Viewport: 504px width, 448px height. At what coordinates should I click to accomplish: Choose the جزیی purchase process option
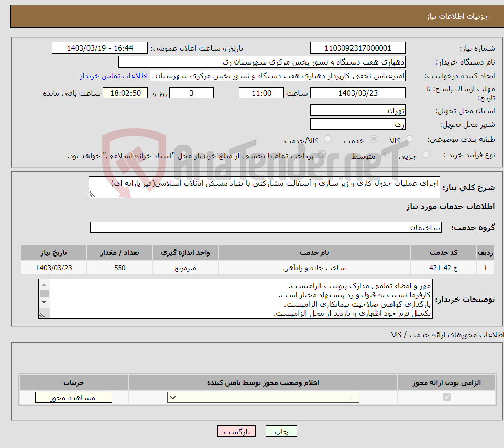click(426, 155)
